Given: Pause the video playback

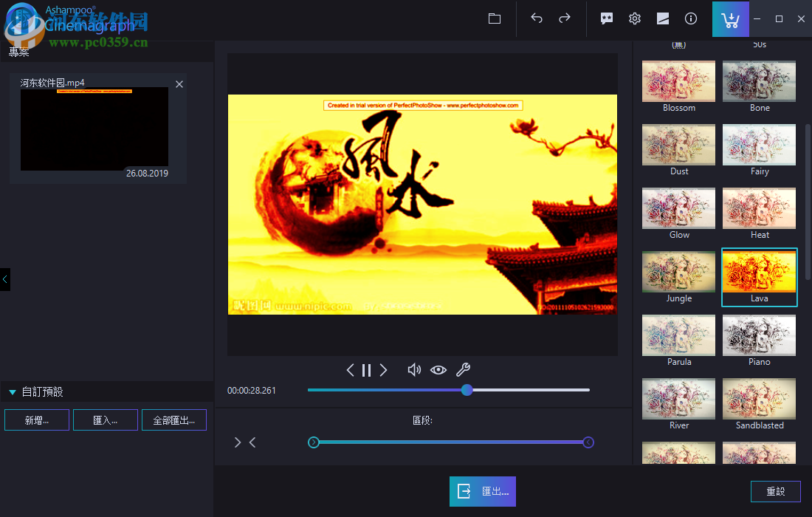Looking at the screenshot, I should click(x=366, y=369).
